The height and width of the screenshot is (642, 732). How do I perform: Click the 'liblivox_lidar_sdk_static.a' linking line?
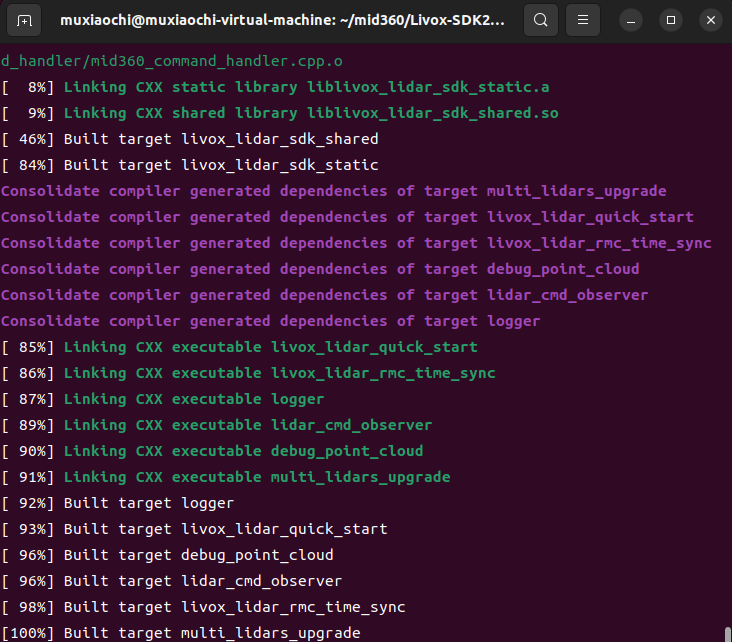(310, 87)
